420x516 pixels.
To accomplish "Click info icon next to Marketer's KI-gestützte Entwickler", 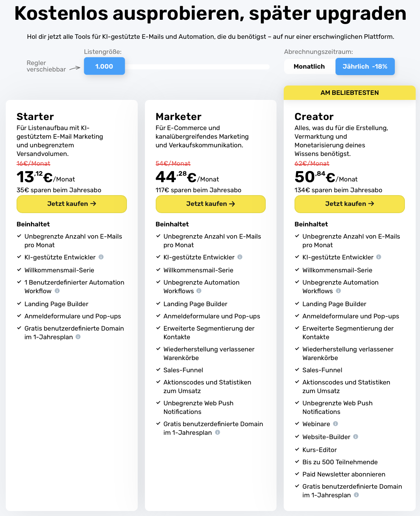I will (240, 257).
